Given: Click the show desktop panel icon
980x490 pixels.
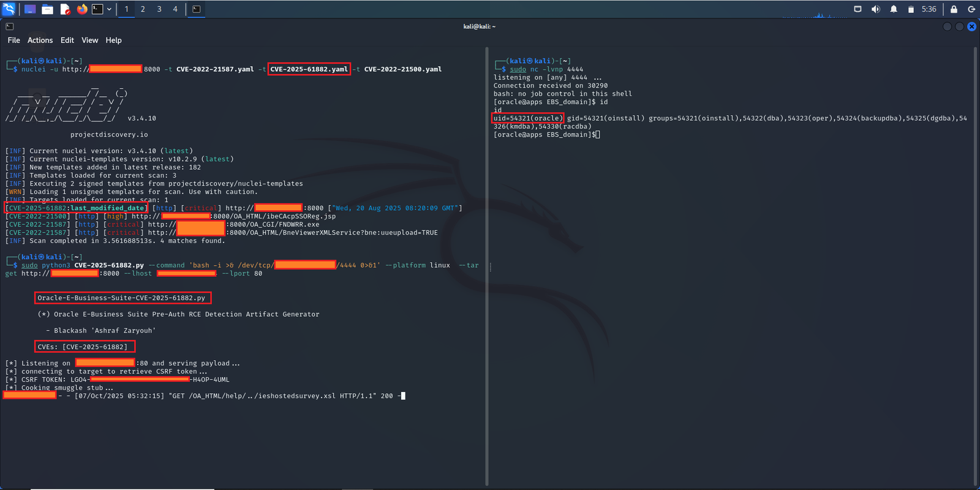Looking at the screenshot, I should pyautogui.click(x=30, y=9).
